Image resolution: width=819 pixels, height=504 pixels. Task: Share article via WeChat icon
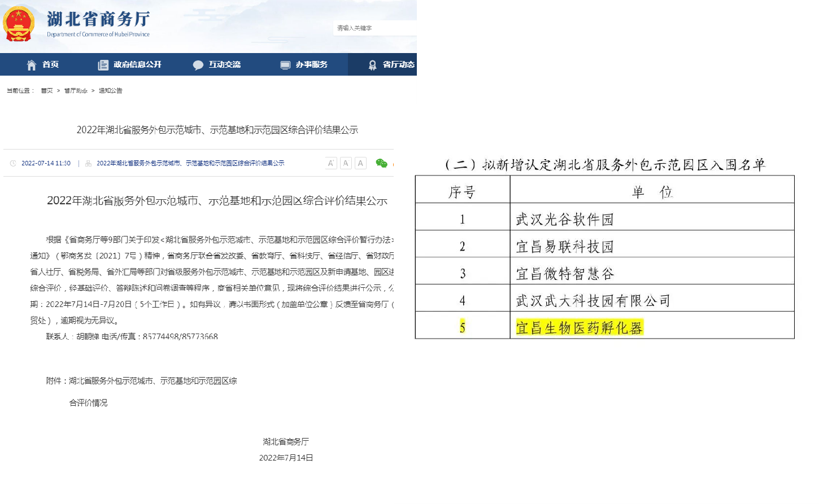pos(382,163)
